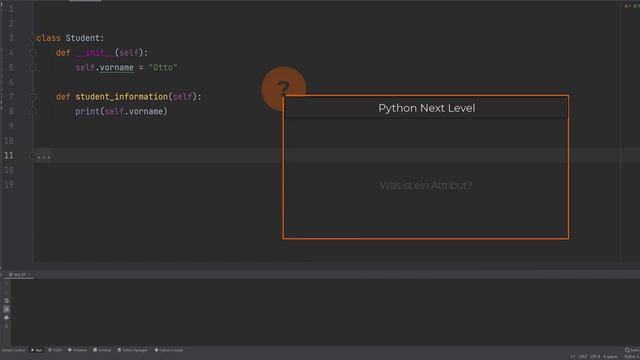Open the Terminal tool window
640x360 pixels.
(x=102, y=350)
